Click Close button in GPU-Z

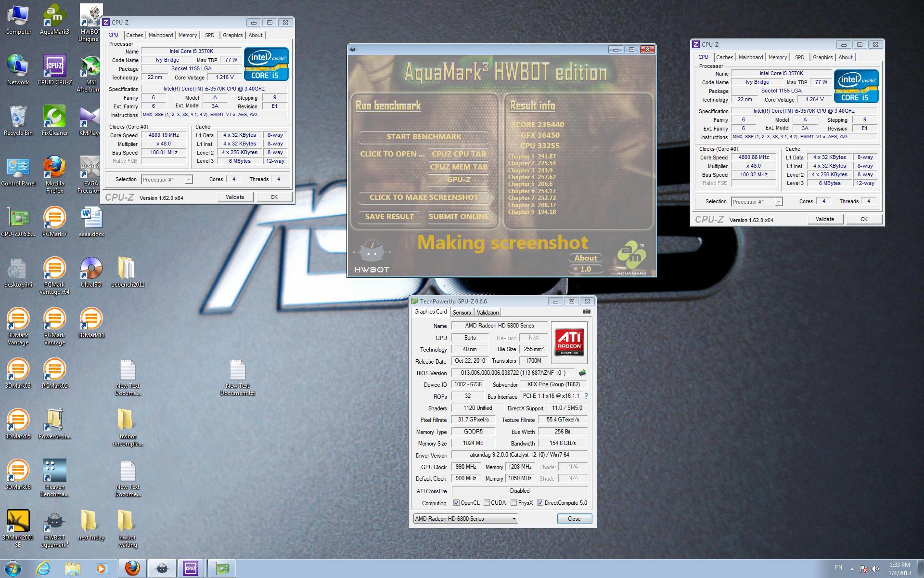tap(574, 519)
